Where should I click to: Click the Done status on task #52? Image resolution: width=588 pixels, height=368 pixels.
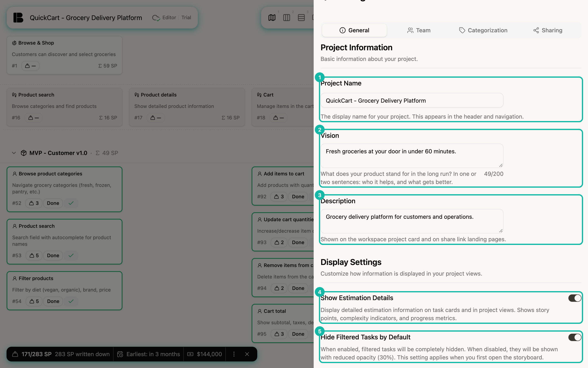tap(53, 203)
